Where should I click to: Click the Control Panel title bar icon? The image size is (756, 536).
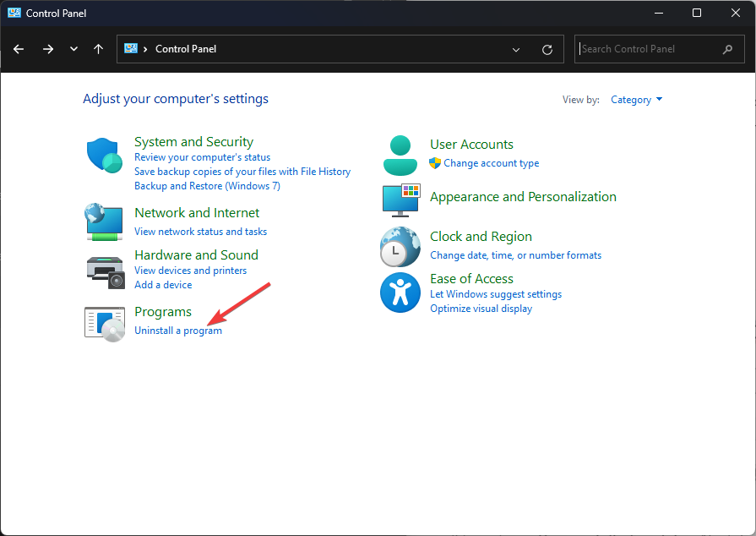14,13
